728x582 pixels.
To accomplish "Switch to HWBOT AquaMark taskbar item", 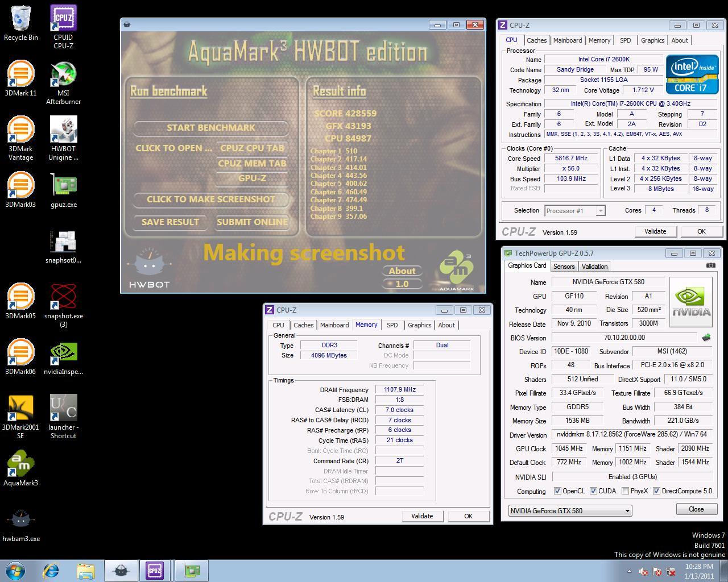I will [x=121, y=571].
